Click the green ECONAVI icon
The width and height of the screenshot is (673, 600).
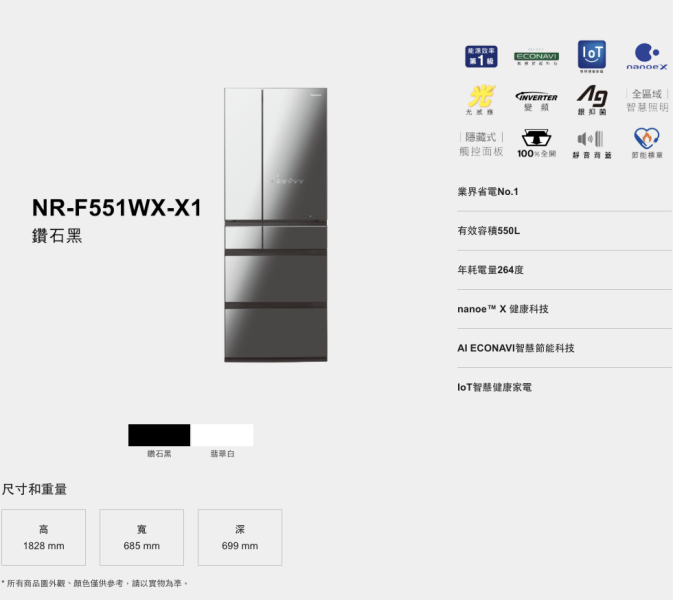(536, 57)
